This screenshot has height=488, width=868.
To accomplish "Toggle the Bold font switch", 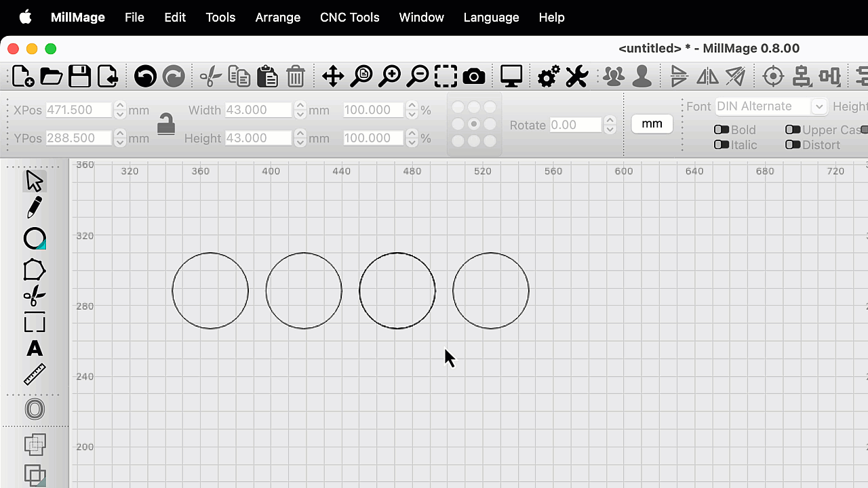I will pos(722,129).
